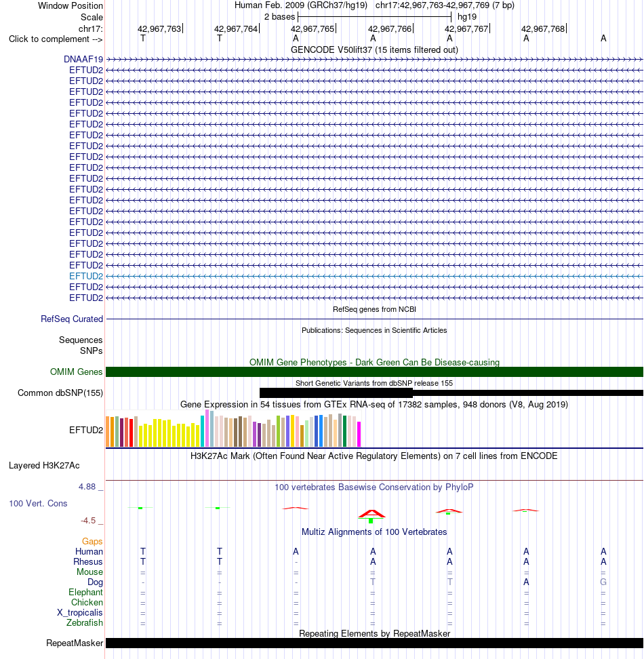The height and width of the screenshot is (659, 644).
Task: Click 'Multiz Alignments of 100 Vertebrates' title
Action: tap(374, 532)
